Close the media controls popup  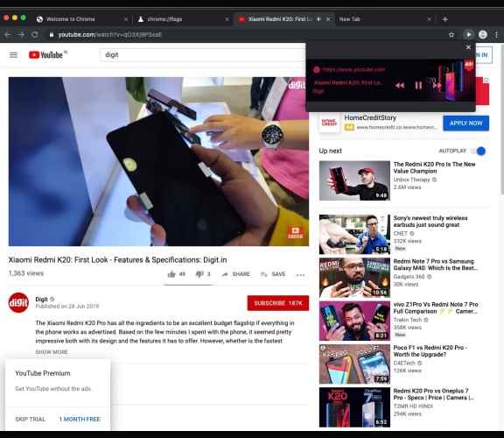click(x=468, y=47)
